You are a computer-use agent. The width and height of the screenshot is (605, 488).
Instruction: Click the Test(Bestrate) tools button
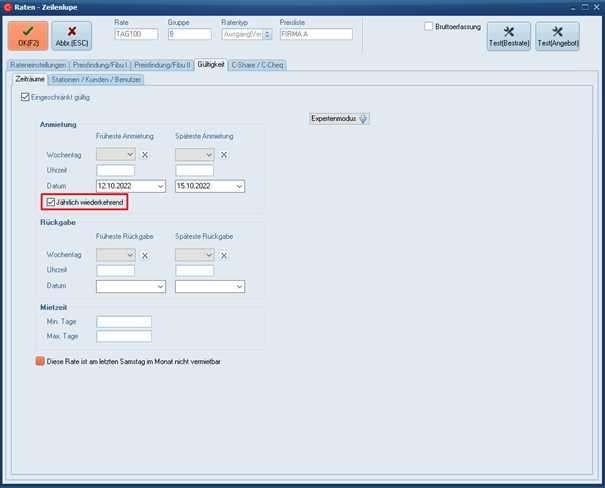pyautogui.click(x=508, y=37)
